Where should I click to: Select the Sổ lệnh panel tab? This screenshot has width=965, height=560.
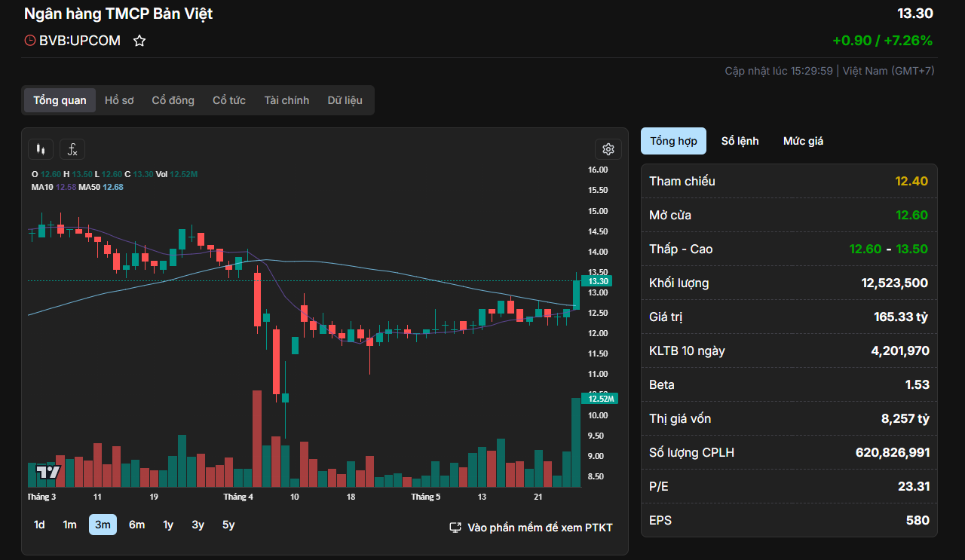point(740,141)
